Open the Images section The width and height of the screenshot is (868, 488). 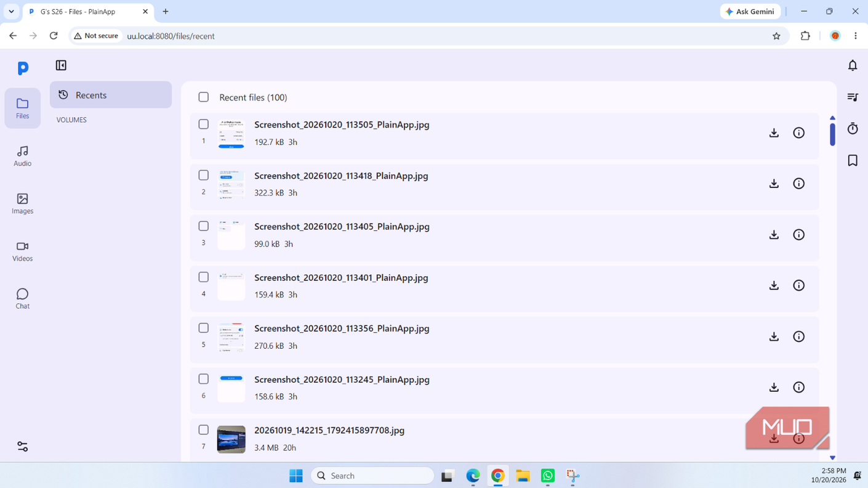(x=22, y=203)
